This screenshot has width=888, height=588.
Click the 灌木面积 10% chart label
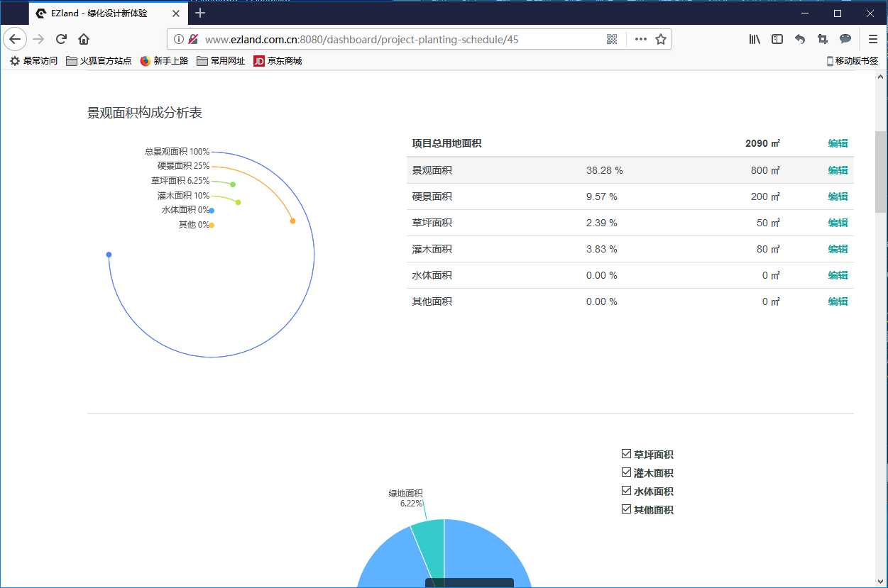click(x=183, y=196)
